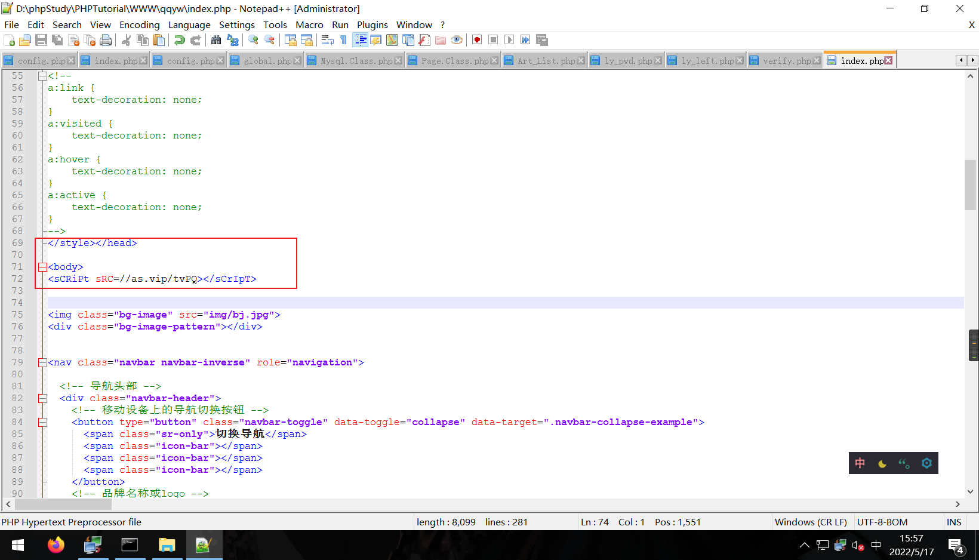Fold the button block at line 84
Screen dimensions: 979x560
pyautogui.click(x=42, y=422)
